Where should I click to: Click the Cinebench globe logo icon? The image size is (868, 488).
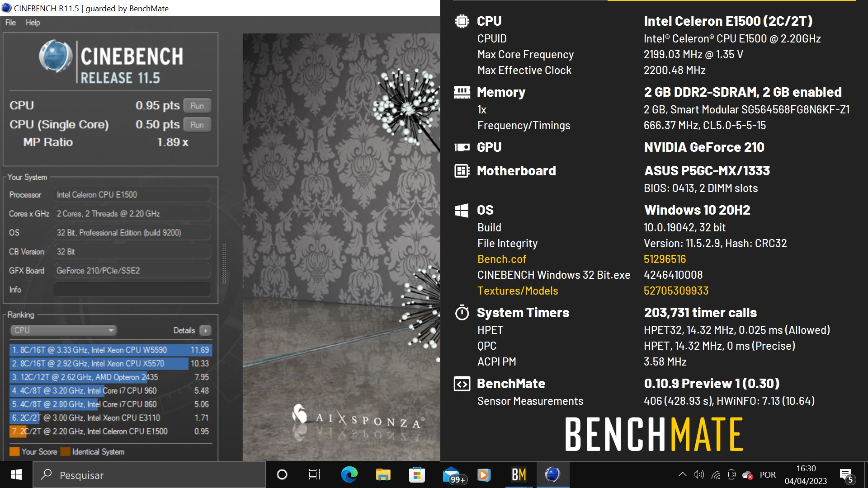click(55, 57)
